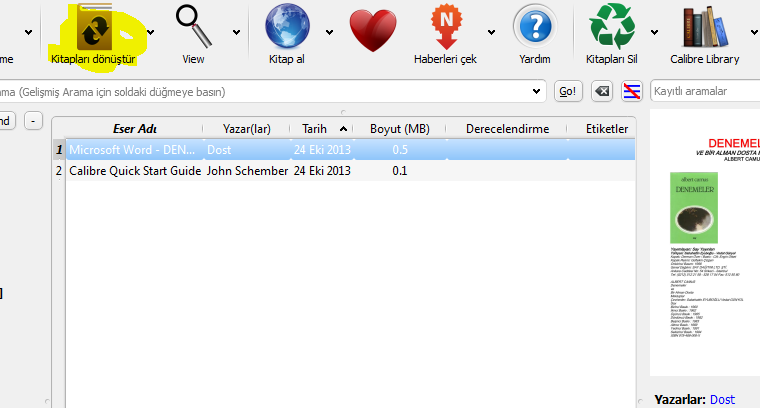The image size is (760, 408).
Task: Sort by the Eser Adı column header
Action: 135,129
